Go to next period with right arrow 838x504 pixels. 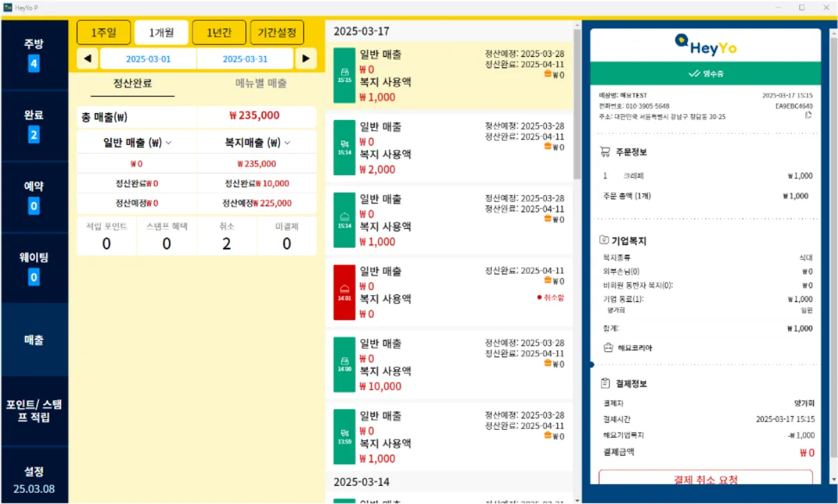306,59
